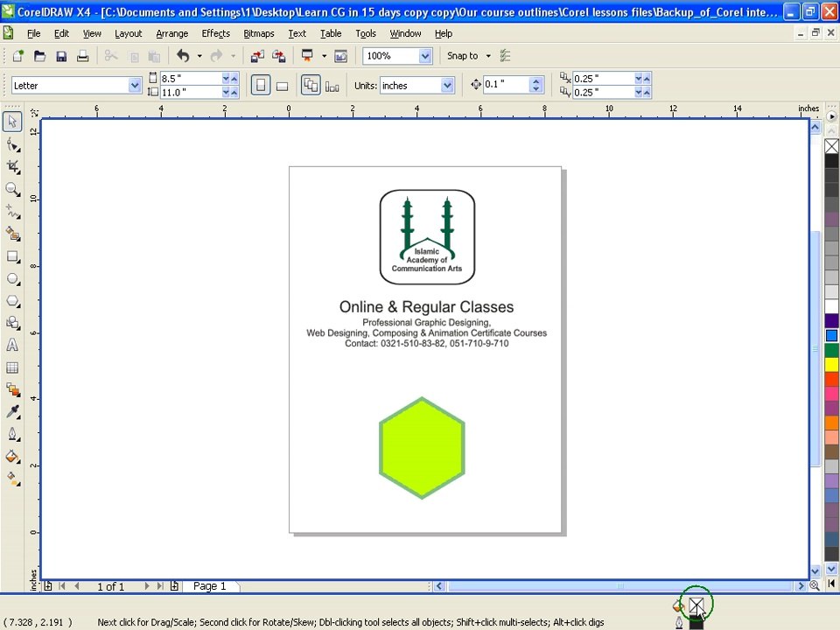Print the document
This screenshot has height=630, width=840.
coord(82,56)
